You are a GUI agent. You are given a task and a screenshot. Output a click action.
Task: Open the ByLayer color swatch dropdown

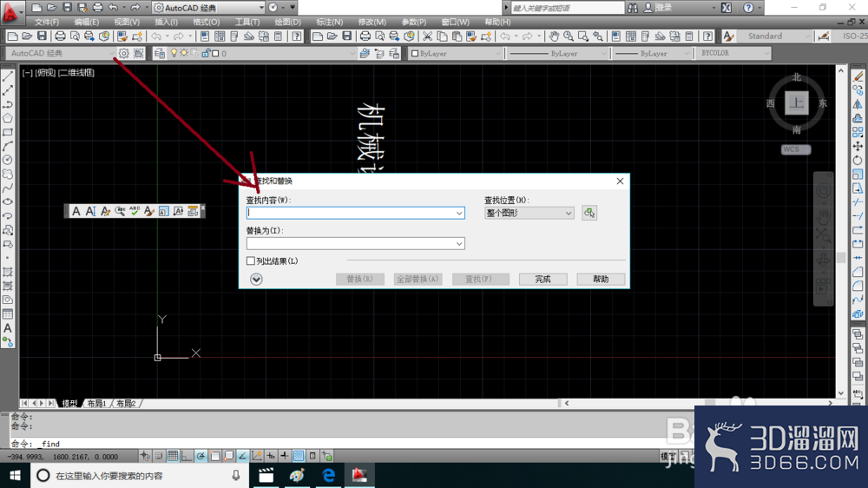point(456,54)
